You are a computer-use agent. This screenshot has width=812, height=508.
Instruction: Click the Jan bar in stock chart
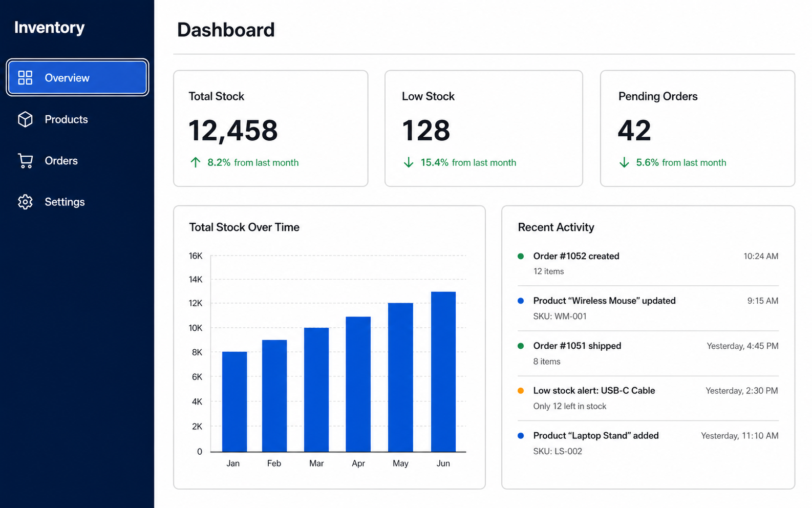pyautogui.click(x=234, y=401)
